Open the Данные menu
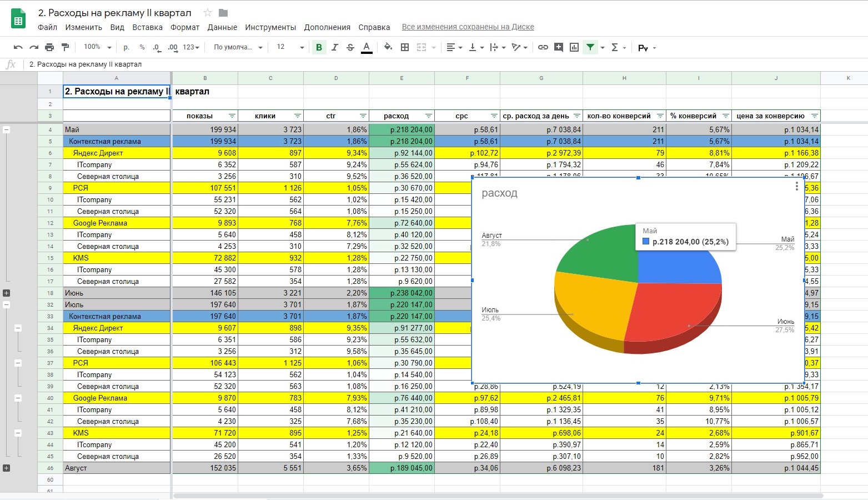Image resolution: width=868 pixels, height=500 pixels. tap(222, 27)
